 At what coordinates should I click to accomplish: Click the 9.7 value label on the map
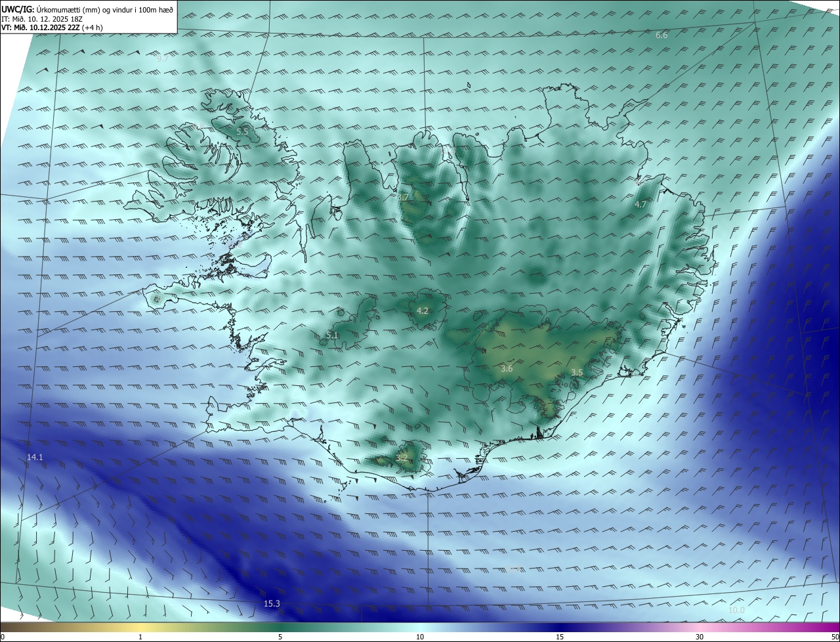(163, 58)
